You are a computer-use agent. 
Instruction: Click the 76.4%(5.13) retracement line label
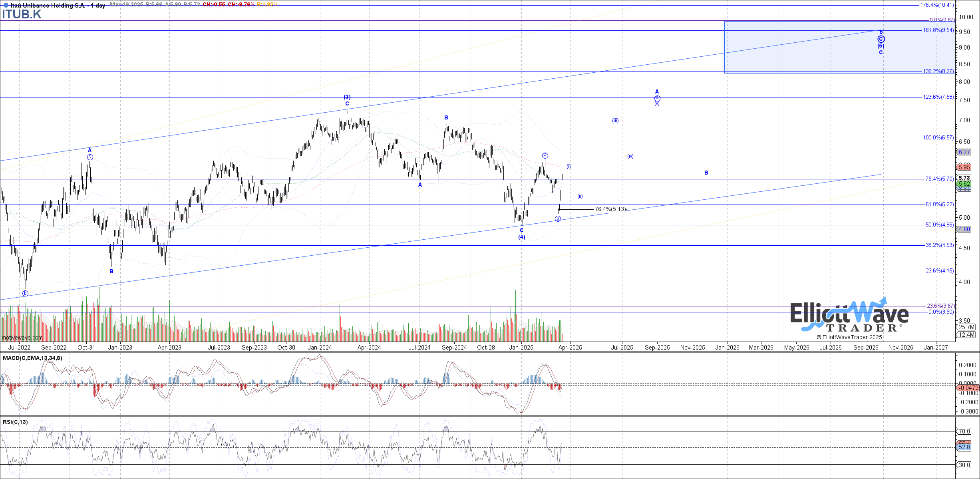click(610, 209)
